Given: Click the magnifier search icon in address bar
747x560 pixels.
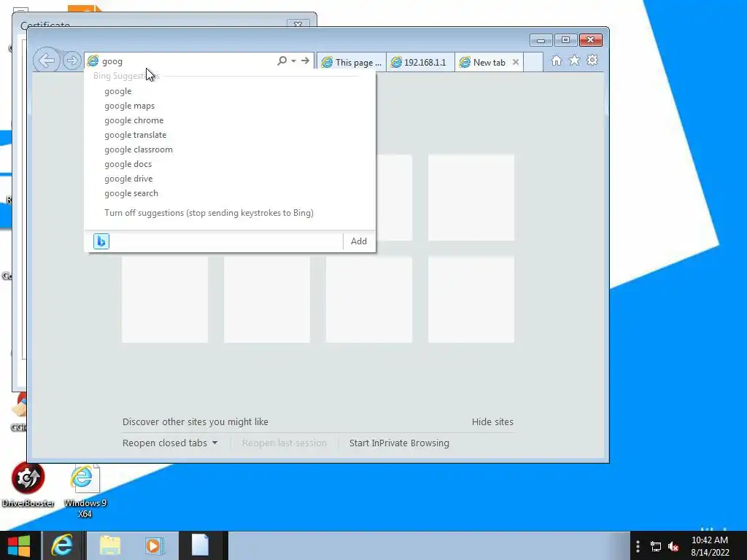Looking at the screenshot, I should pyautogui.click(x=282, y=61).
